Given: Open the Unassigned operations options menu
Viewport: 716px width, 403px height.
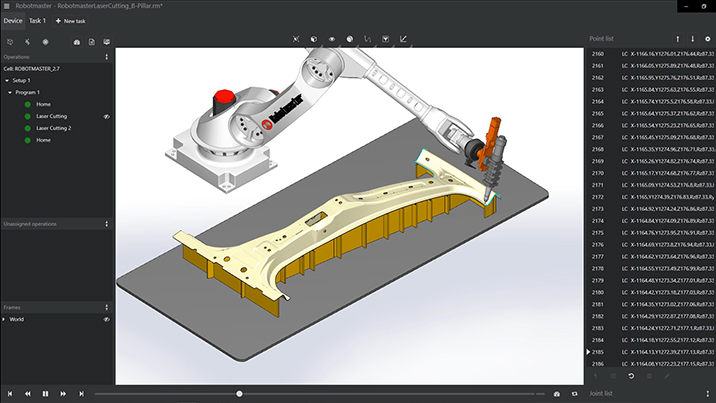Looking at the screenshot, I should [x=106, y=224].
